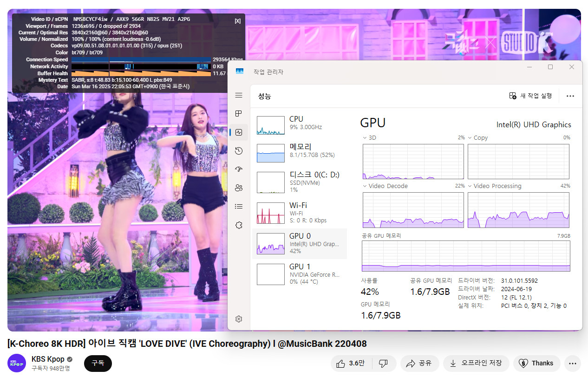Open Task Manager settings gear icon

click(x=239, y=319)
